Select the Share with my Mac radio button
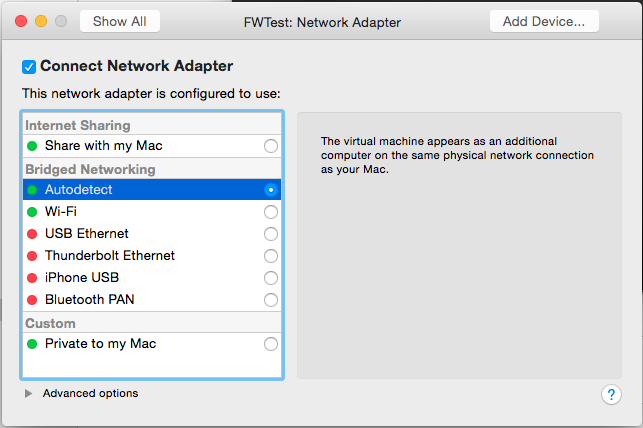Screen dimensions: 643x428 pos(270,146)
